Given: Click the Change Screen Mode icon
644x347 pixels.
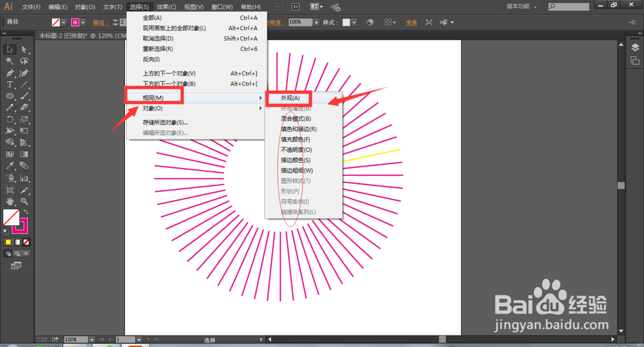Looking at the screenshot, I should click(16, 266).
